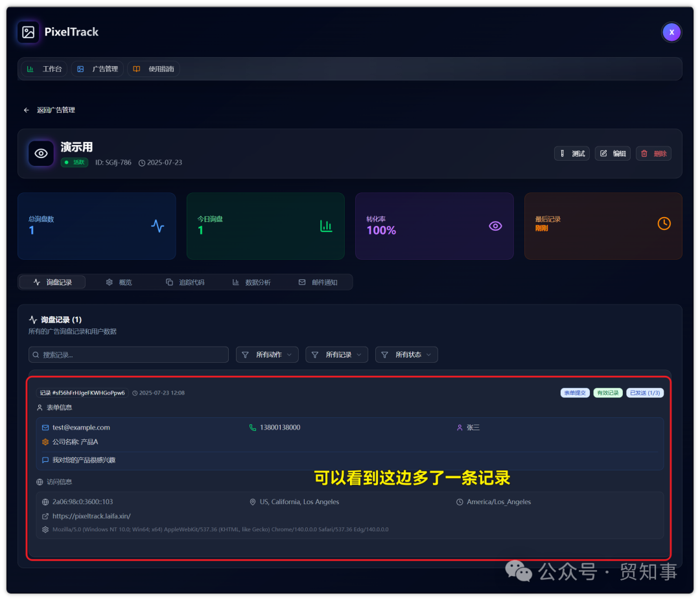Click the clock icon on 最后记录 card

pos(664,224)
